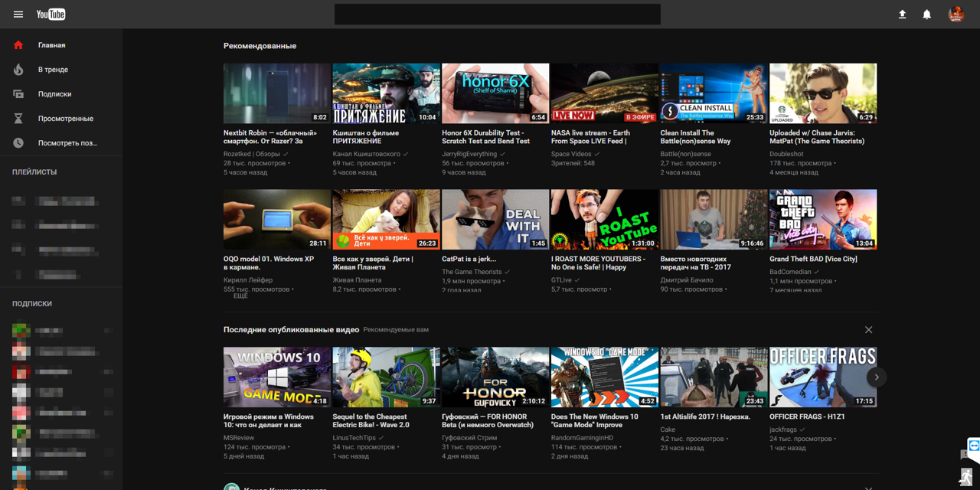
Task: Open the Рекомендованные section heading
Action: 260,46
